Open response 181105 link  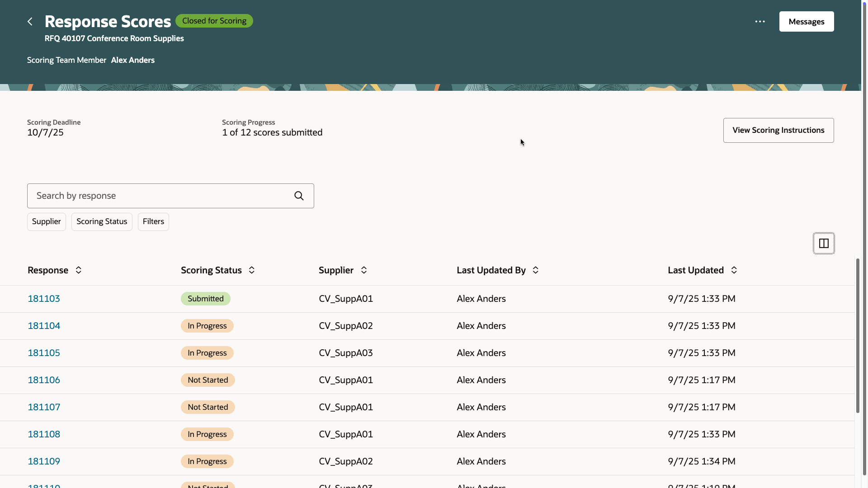click(44, 353)
